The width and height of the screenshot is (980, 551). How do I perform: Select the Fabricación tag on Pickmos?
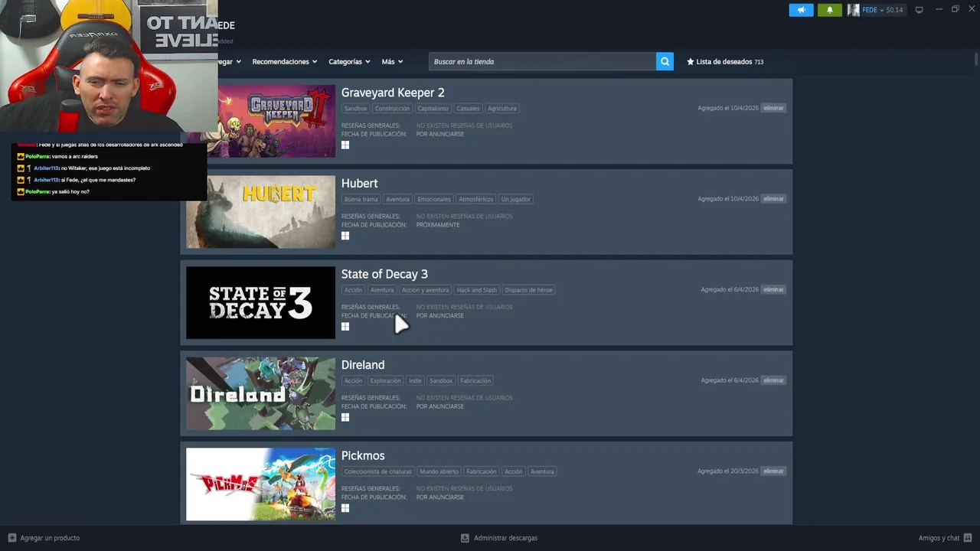pos(482,472)
